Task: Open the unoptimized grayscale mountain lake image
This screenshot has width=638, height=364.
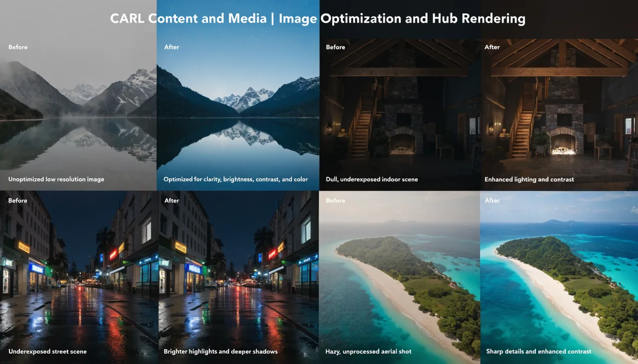Action: coord(78,96)
